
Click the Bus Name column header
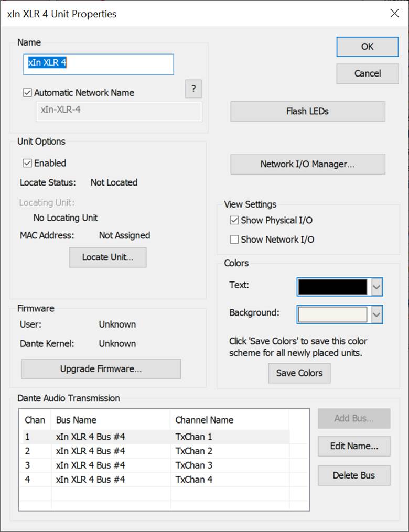[x=111, y=420]
